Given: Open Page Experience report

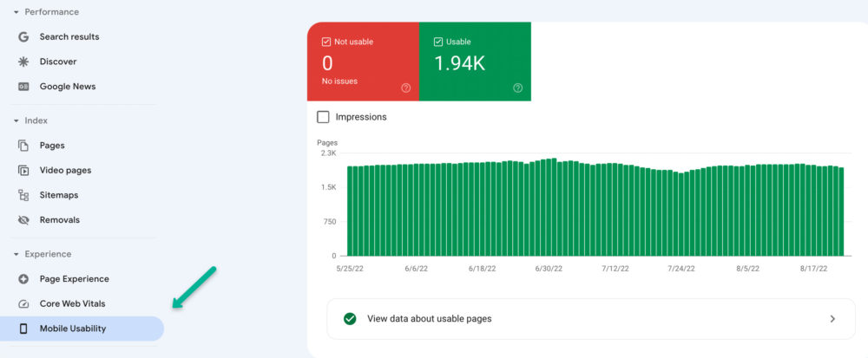Looking at the screenshot, I should point(74,279).
